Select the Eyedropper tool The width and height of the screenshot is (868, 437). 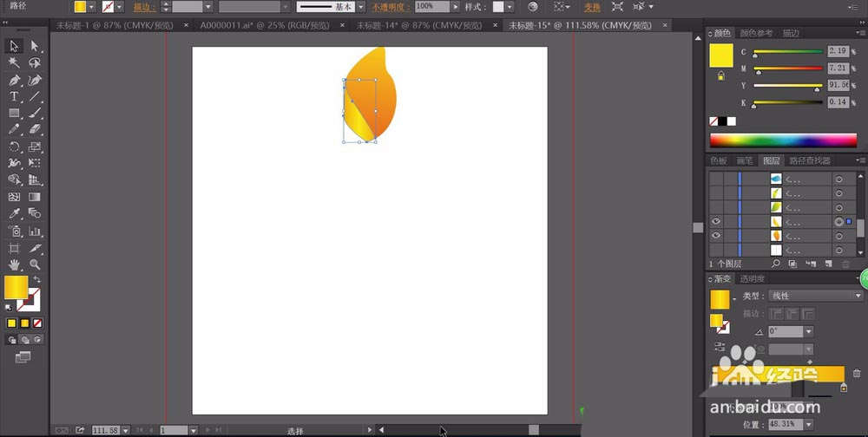click(x=14, y=213)
